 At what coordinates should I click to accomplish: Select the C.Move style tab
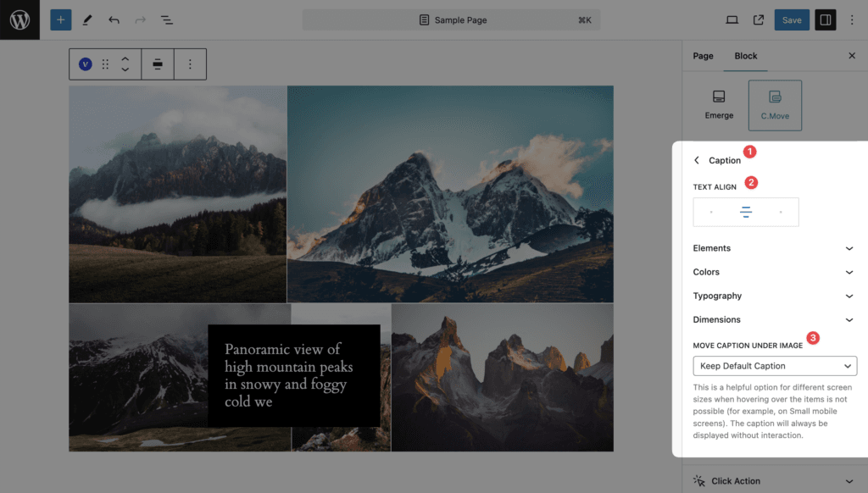click(775, 105)
